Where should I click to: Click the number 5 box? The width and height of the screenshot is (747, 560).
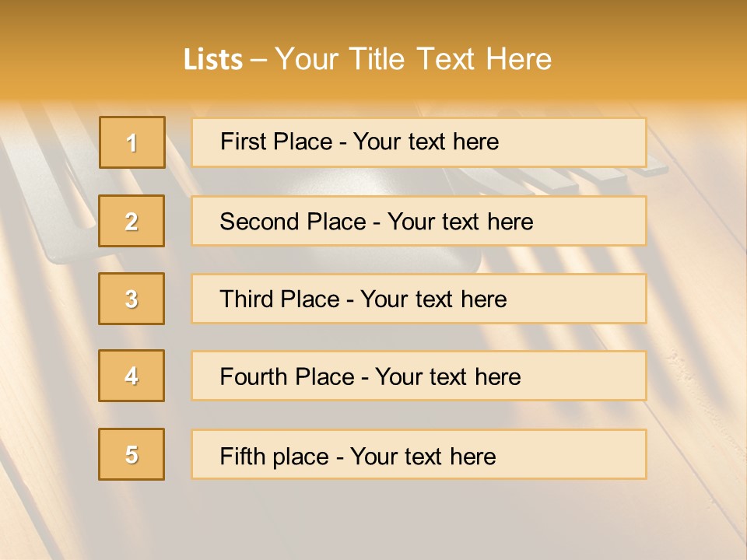[132, 454]
